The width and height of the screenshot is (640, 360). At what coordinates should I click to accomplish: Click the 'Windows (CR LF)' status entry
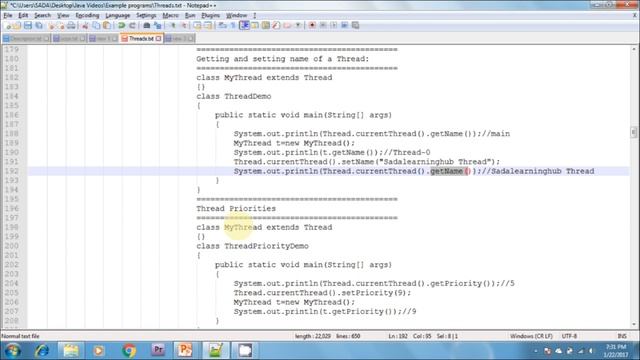pyautogui.click(x=531, y=336)
